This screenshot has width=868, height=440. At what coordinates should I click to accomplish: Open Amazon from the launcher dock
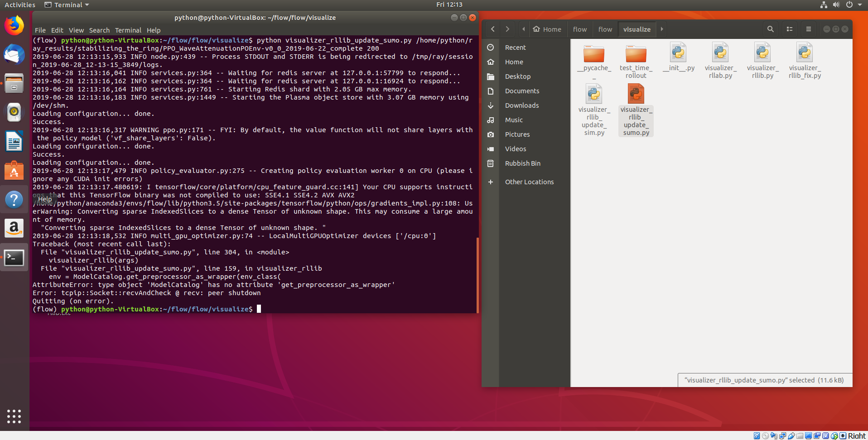14,228
